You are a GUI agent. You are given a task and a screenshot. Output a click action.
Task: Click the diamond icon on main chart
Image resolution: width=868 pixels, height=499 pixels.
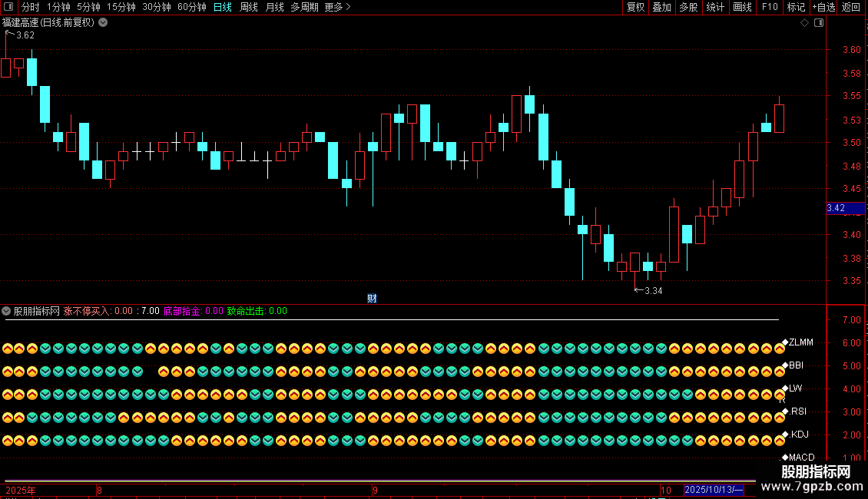pos(805,23)
